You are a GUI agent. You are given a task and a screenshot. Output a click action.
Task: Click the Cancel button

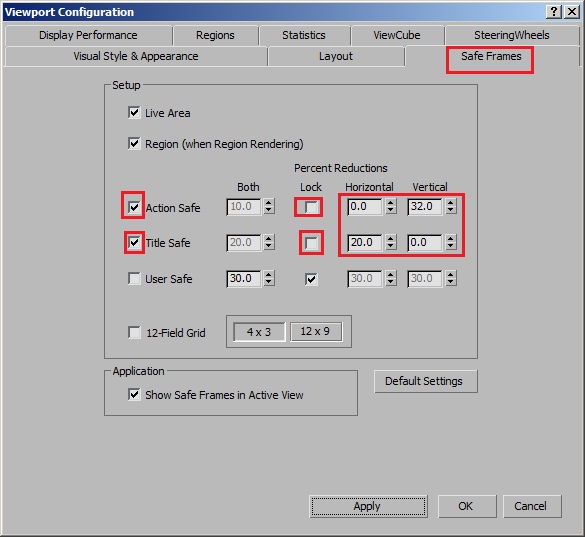point(532,506)
